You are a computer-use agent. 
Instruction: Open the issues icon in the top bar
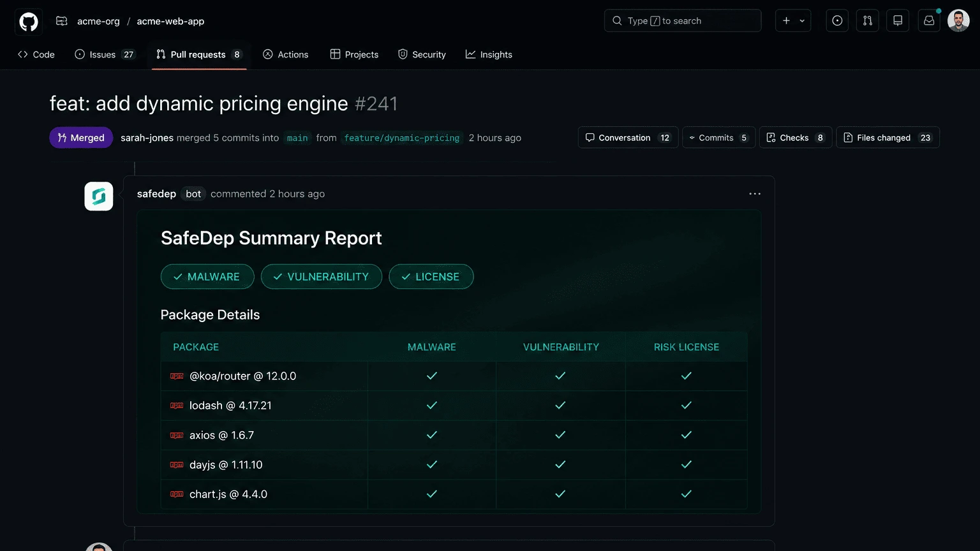pyautogui.click(x=837, y=21)
